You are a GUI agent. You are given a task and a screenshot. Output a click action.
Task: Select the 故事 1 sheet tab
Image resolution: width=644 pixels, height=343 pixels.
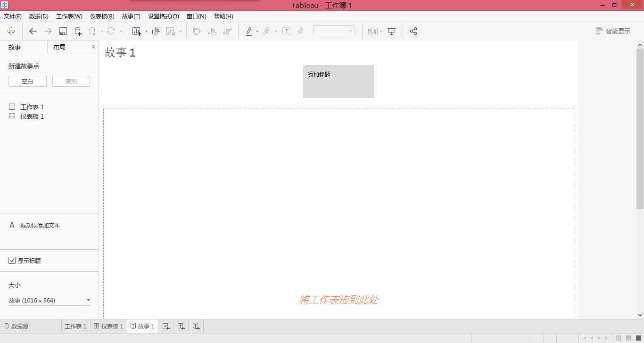click(142, 326)
